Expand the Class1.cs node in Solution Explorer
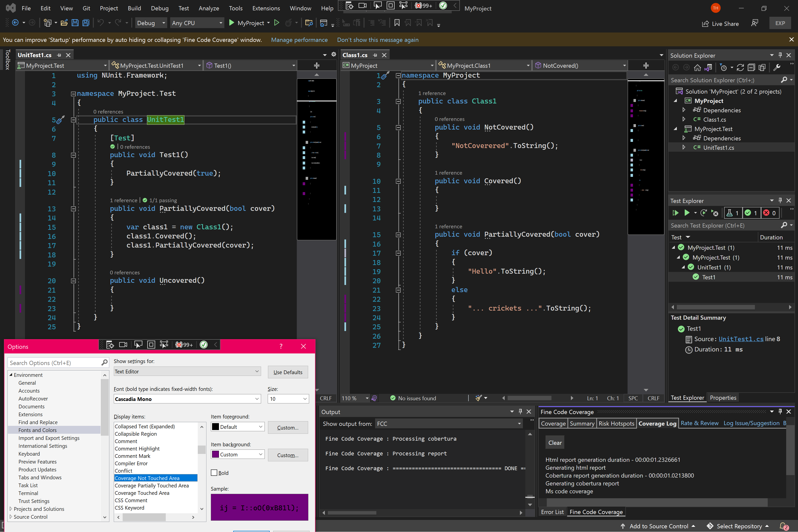The image size is (798, 532). pos(684,119)
